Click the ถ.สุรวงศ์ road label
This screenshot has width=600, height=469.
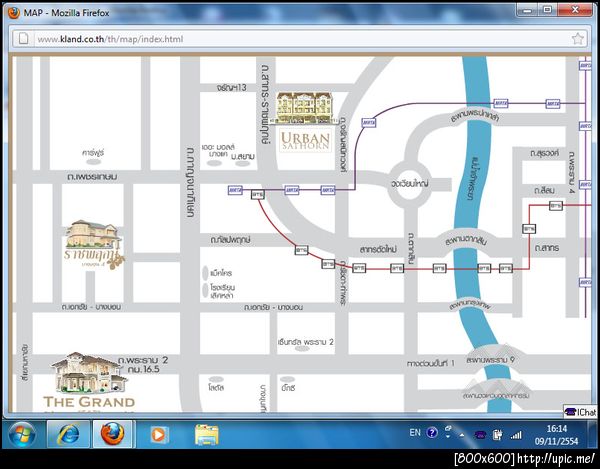click(x=545, y=153)
